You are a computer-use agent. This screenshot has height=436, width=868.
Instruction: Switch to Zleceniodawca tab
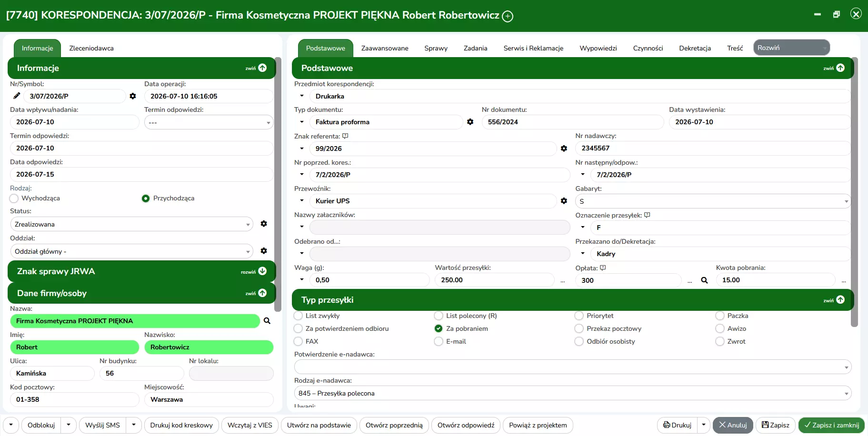coord(91,48)
